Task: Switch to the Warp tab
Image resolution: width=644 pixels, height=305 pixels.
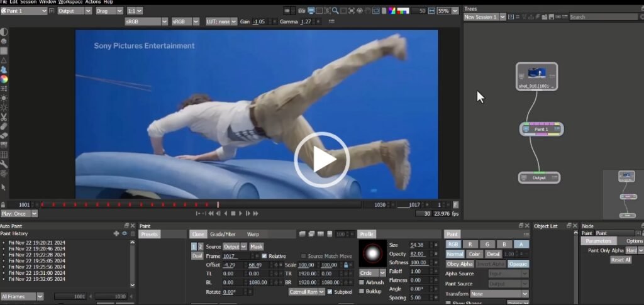Action: 253,235
